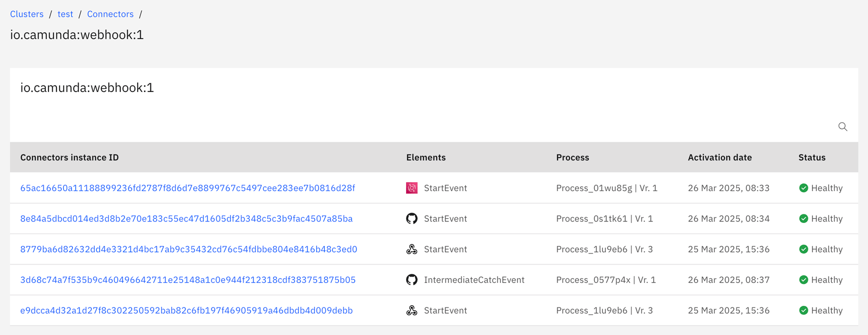Click the green Healthy status icon for Process_01wu85g
This screenshot has height=335, width=868.
(804, 188)
